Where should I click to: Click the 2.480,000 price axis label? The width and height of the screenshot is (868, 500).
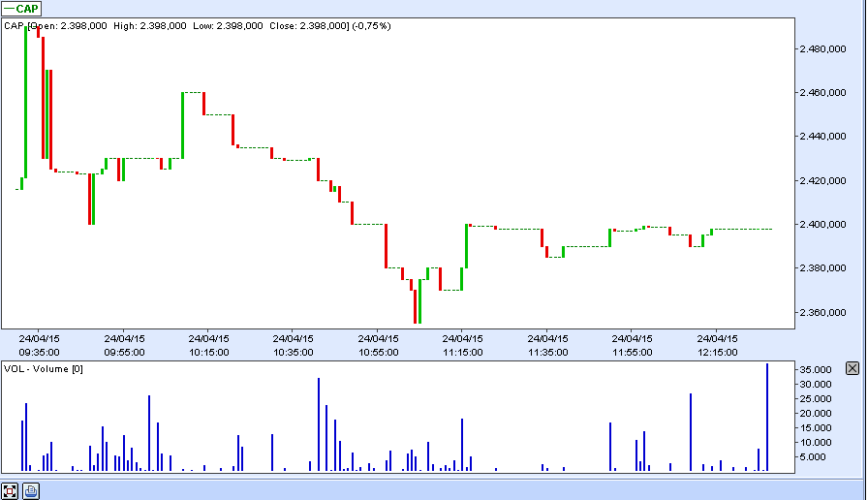coord(823,48)
